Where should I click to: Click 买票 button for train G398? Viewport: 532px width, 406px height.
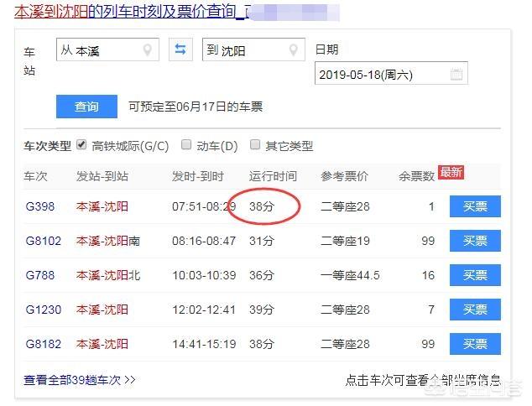[475, 206]
